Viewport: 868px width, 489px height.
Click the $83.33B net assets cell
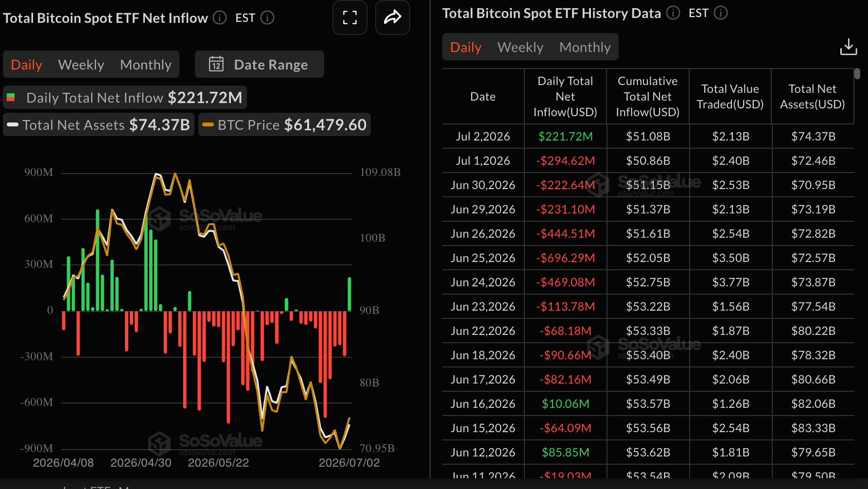click(x=813, y=428)
